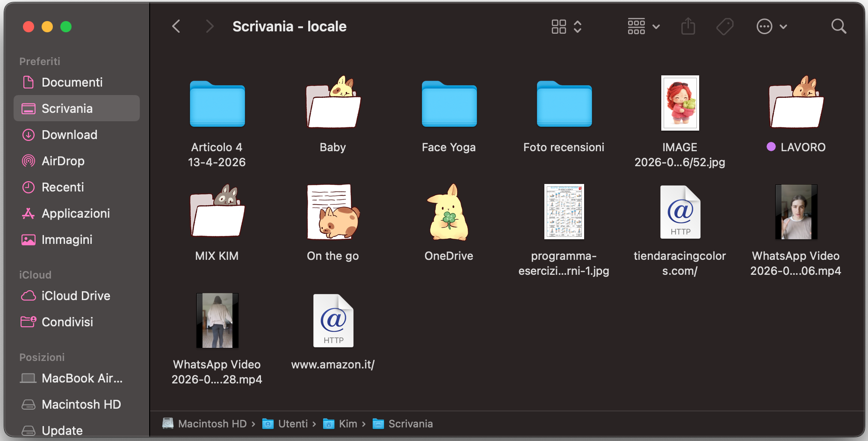
Task: Select Download in the Preferiti sidebar
Action: point(69,135)
